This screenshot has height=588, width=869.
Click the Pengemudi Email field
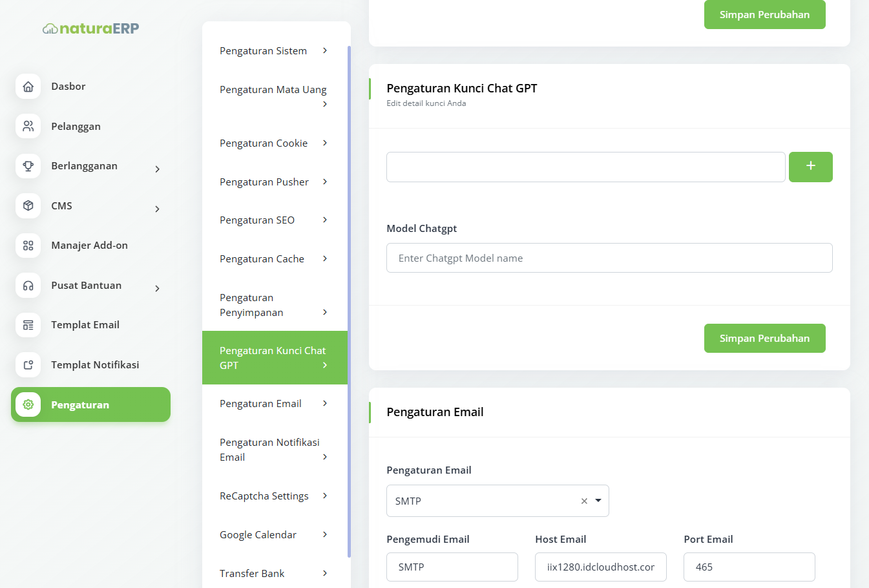click(x=452, y=567)
